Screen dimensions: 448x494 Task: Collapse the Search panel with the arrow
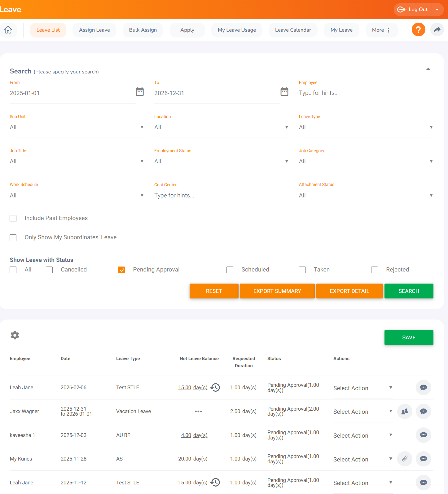[x=428, y=69]
